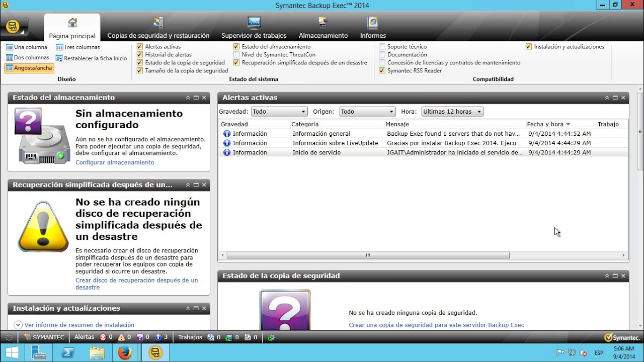Image resolution: width=644 pixels, height=362 pixels.
Task: Choose the Tres columnas layout
Action: [x=78, y=47]
